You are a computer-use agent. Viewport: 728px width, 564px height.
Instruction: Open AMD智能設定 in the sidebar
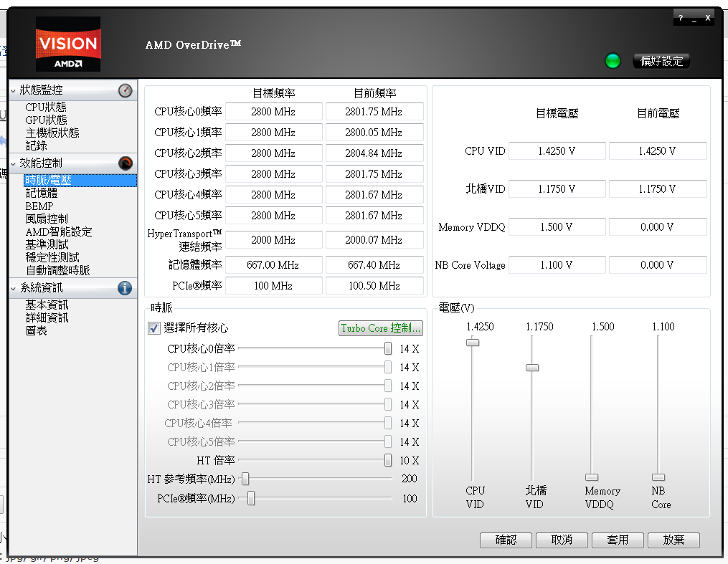tap(59, 231)
